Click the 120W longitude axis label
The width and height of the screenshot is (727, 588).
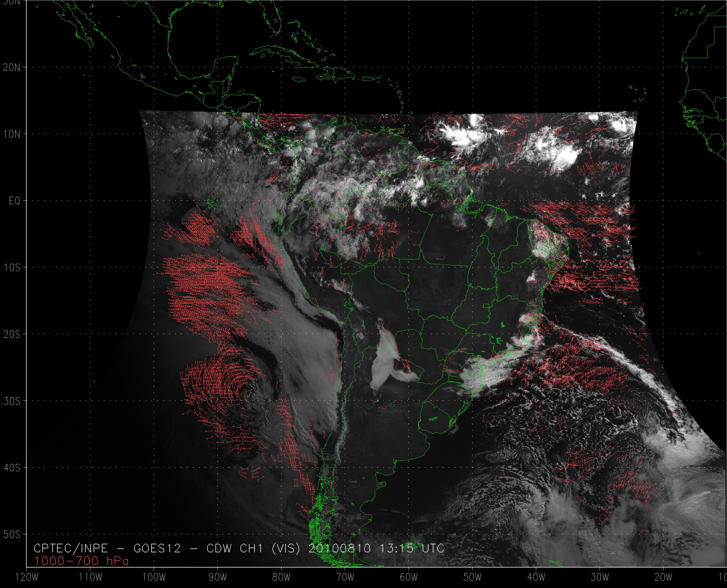(27, 577)
